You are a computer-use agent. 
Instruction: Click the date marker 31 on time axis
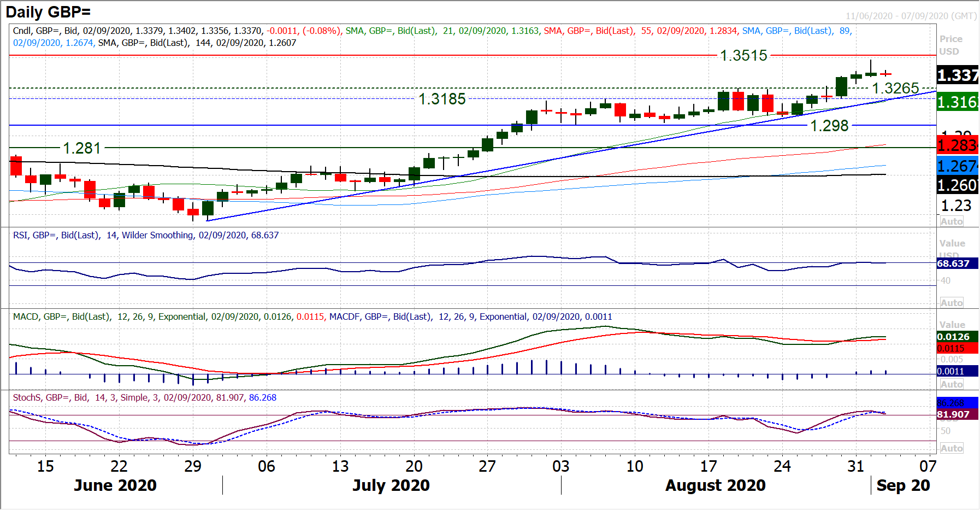[x=855, y=466]
